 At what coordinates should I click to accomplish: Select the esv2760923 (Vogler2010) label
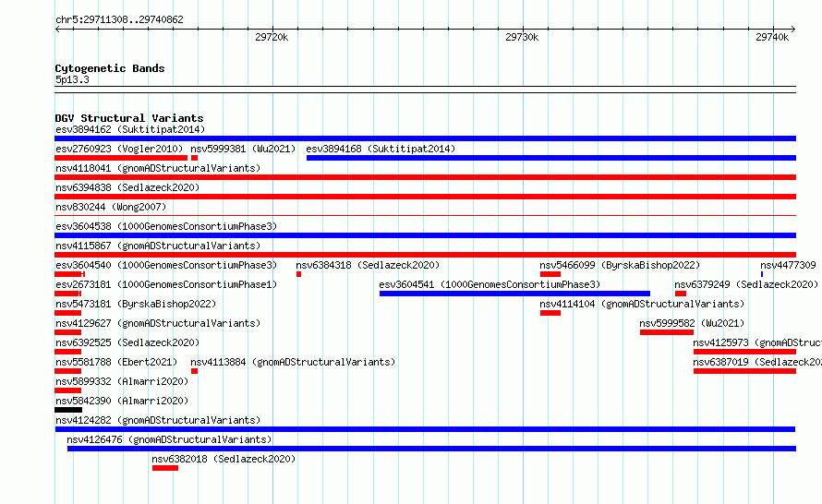coord(119,149)
